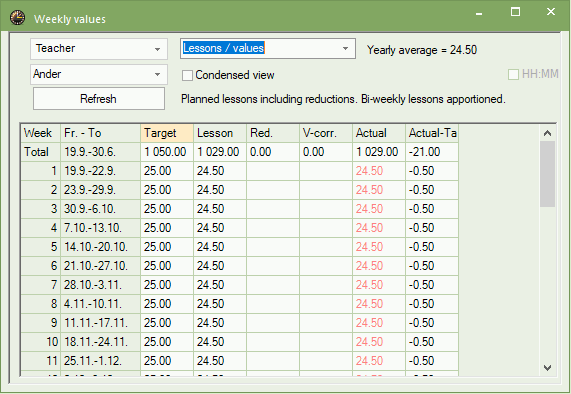Viewport: 571px width, 394px height.
Task: Click the Lesson column header
Action: [x=220, y=133]
